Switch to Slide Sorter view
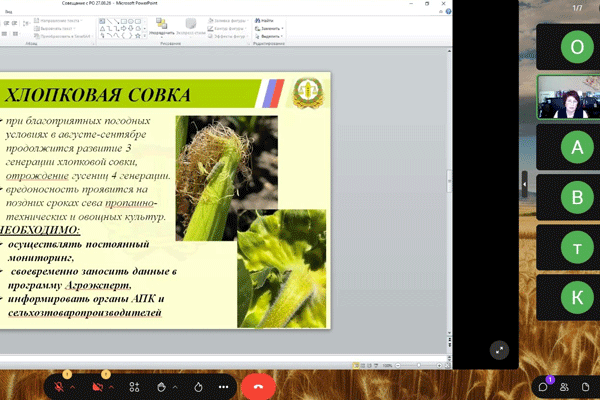 click(363, 366)
